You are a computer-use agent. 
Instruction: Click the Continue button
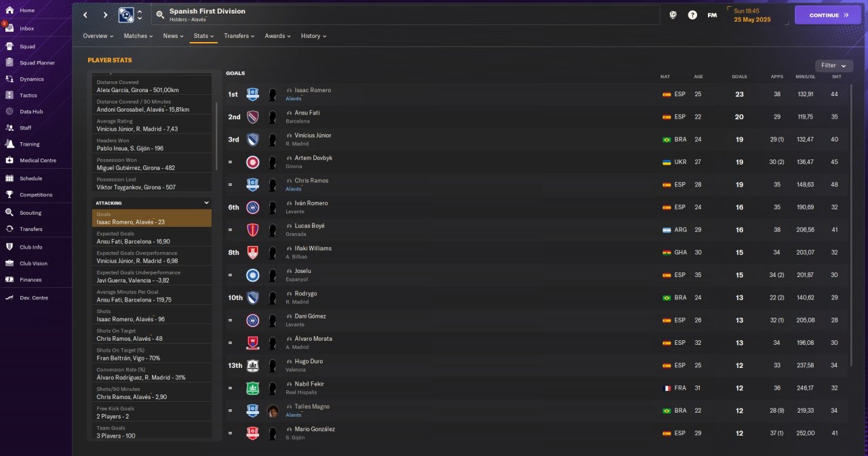click(x=828, y=15)
